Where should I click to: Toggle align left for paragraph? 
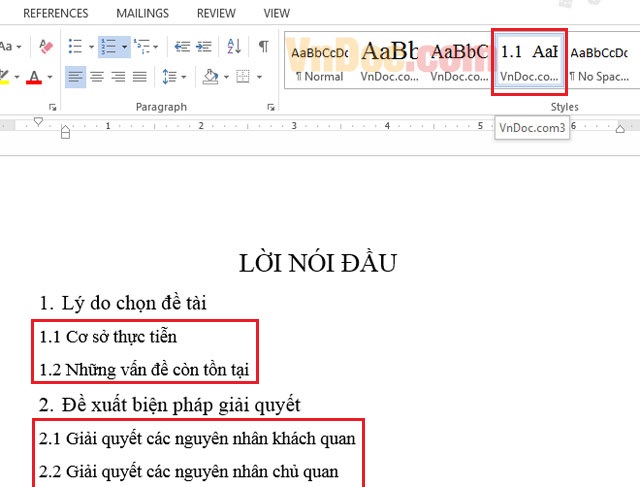pos(76,77)
